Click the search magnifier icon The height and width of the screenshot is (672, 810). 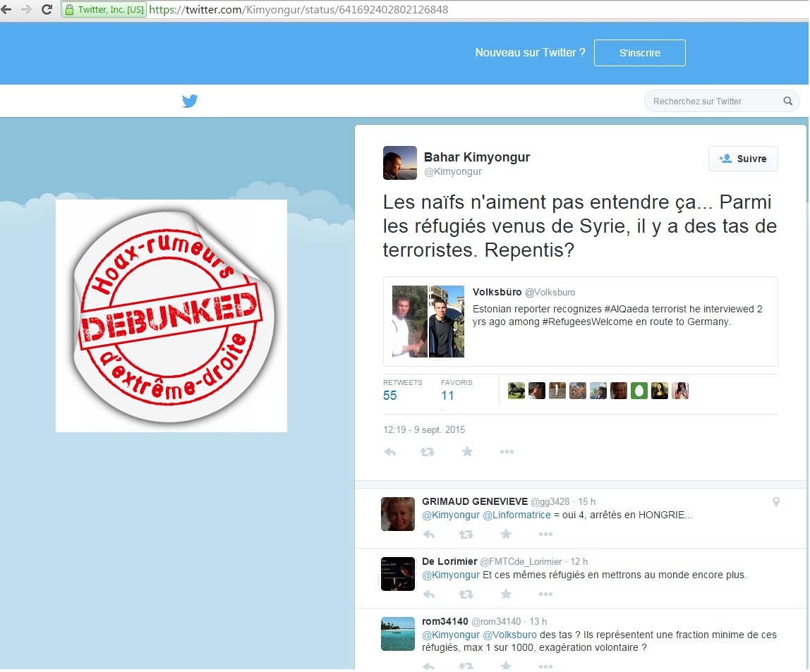click(x=787, y=101)
